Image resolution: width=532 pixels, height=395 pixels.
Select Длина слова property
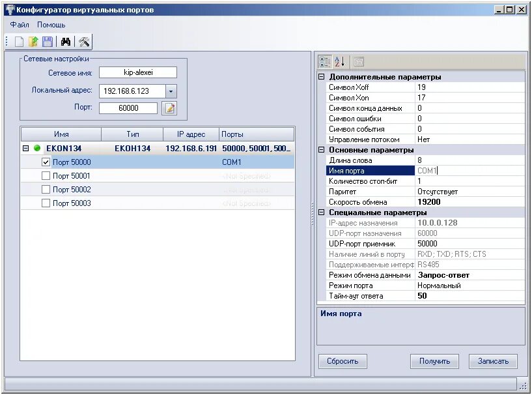point(425,160)
